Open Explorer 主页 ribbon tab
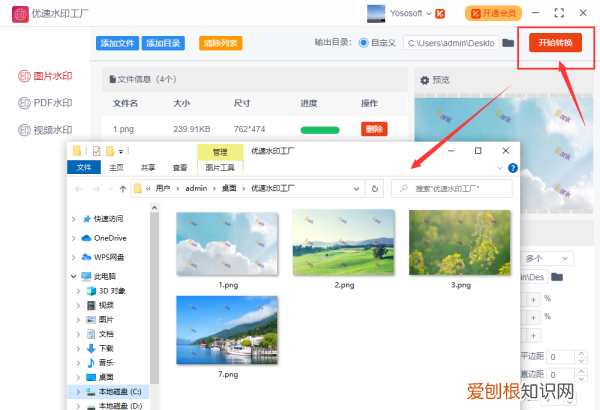Image resolution: width=600 pixels, height=410 pixels. (116, 167)
